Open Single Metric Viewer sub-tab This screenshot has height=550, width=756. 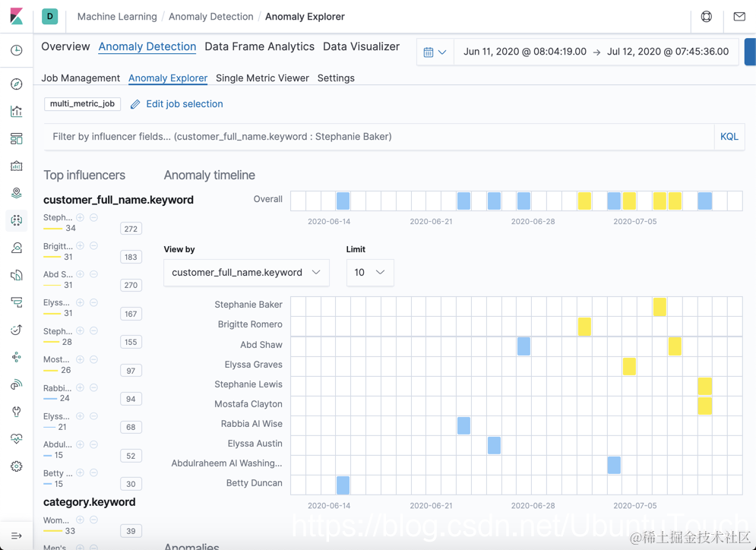[262, 78]
